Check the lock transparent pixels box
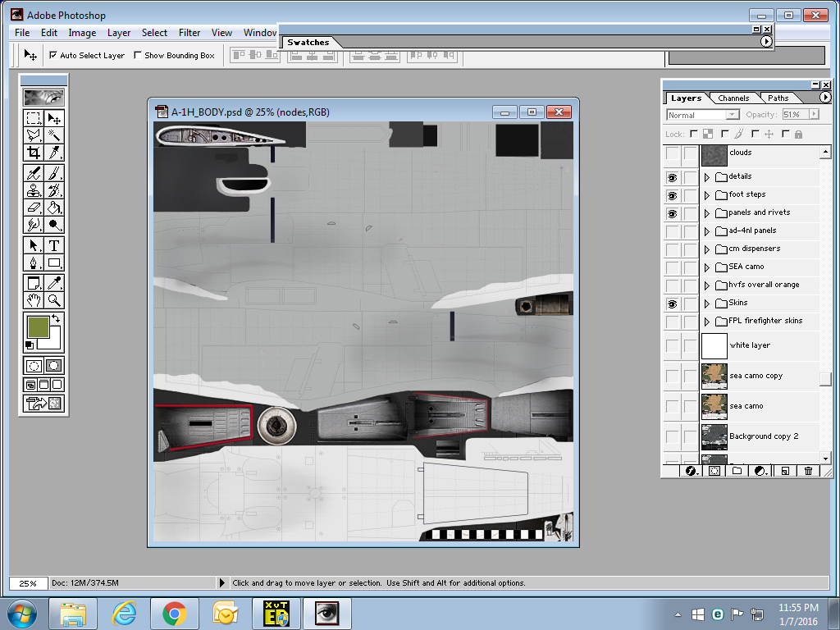This screenshot has height=630, width=840. coord(694,134)
